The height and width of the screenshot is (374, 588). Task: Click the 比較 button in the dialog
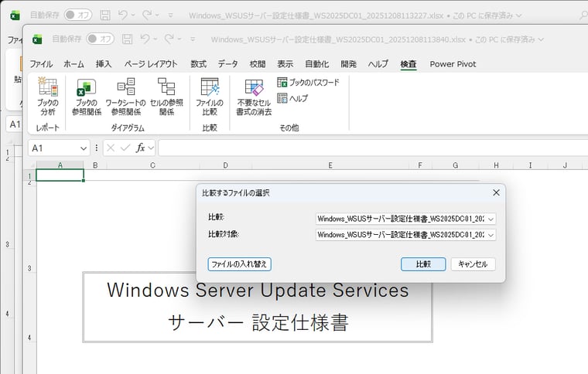click(423, 264)
